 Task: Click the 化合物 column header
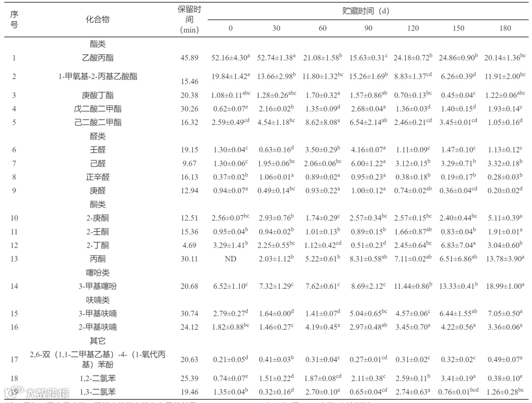click(x=98, y=19)
